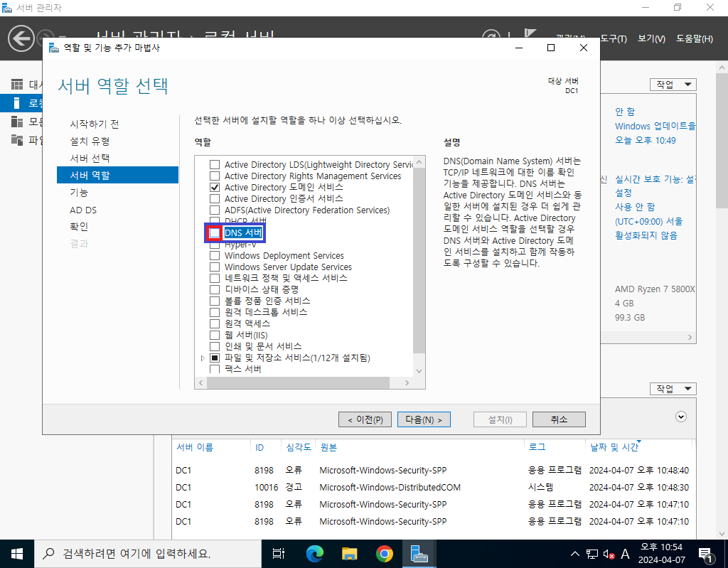Open 보기(V) menu

pyautogui.click(x=651, y=39)
